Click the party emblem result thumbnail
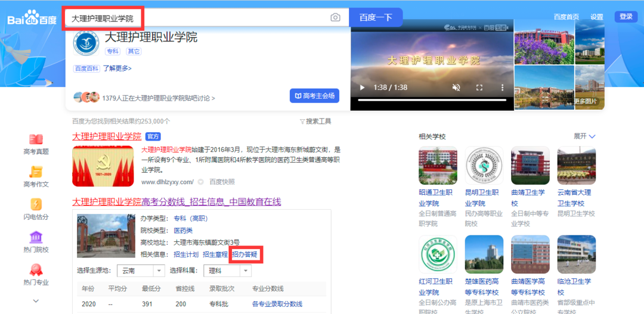 [x=103, y=166]
